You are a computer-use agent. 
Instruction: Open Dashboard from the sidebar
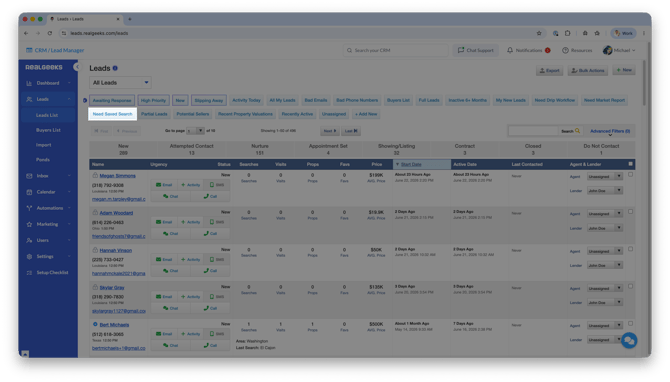tap(48, 83)
